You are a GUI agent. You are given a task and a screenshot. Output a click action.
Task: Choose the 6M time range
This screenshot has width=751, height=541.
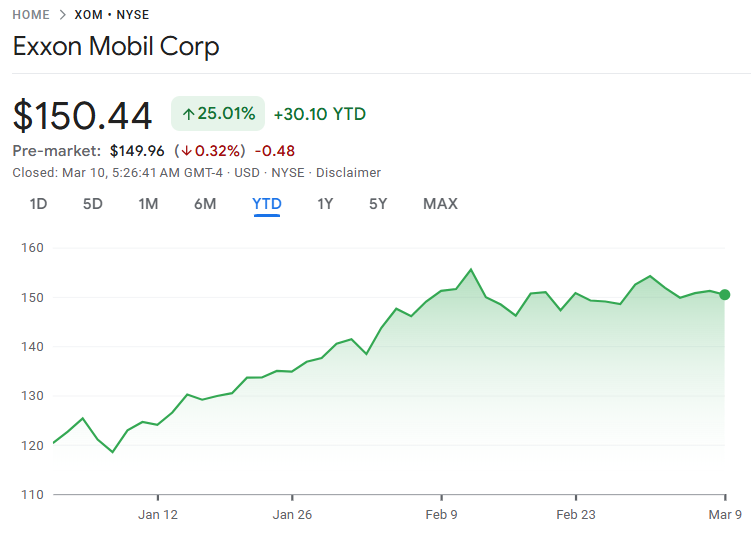(205, 204)
